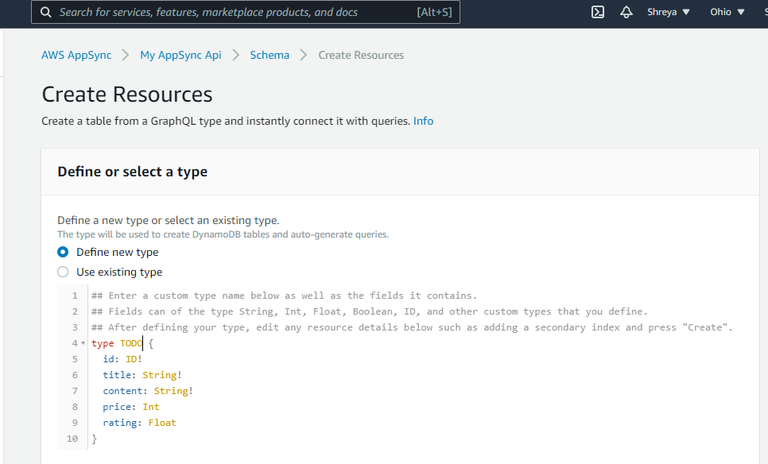Click the type name TODO in editor
Image resolution: width=768 pixels, height=464 pixels.
tap(131, 343)
